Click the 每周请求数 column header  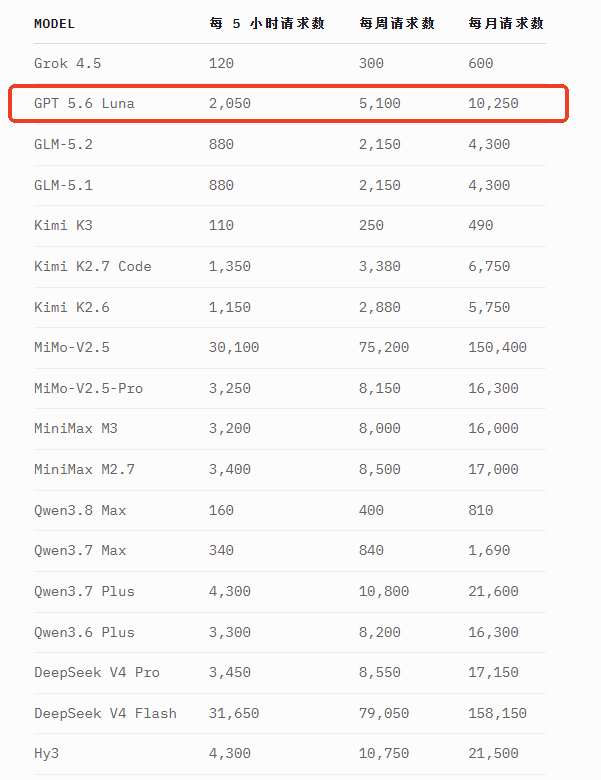(x=397, y=23)
